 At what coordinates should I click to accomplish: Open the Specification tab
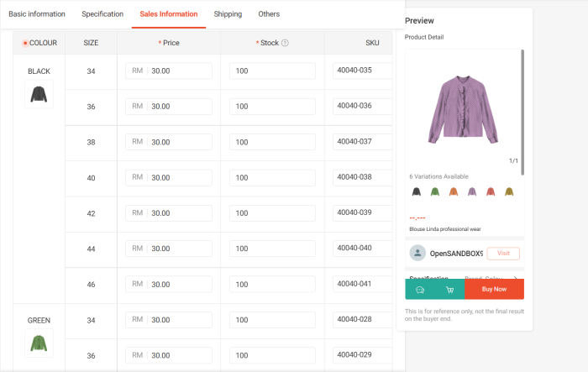click(x=103, y=14)
